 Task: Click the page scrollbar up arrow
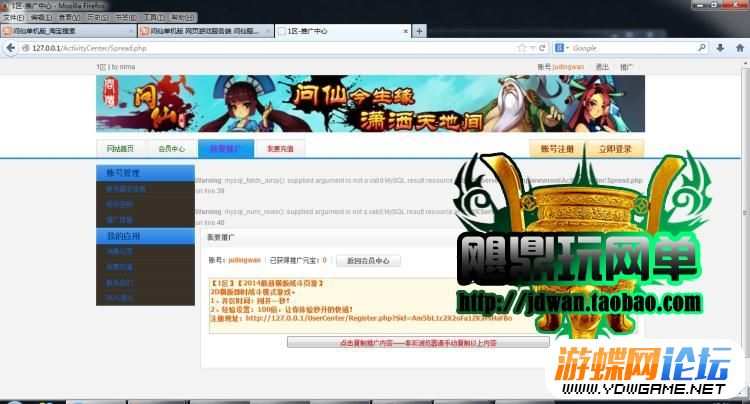[x=746, y=63]
